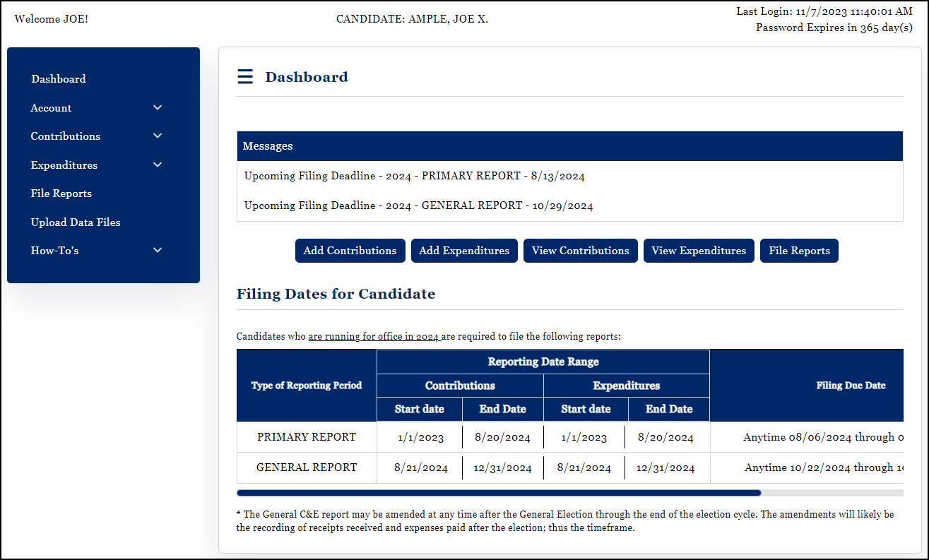Open the underlined running for office link
The height and width of the screenshot is (560, 929).
coord(374,336)
